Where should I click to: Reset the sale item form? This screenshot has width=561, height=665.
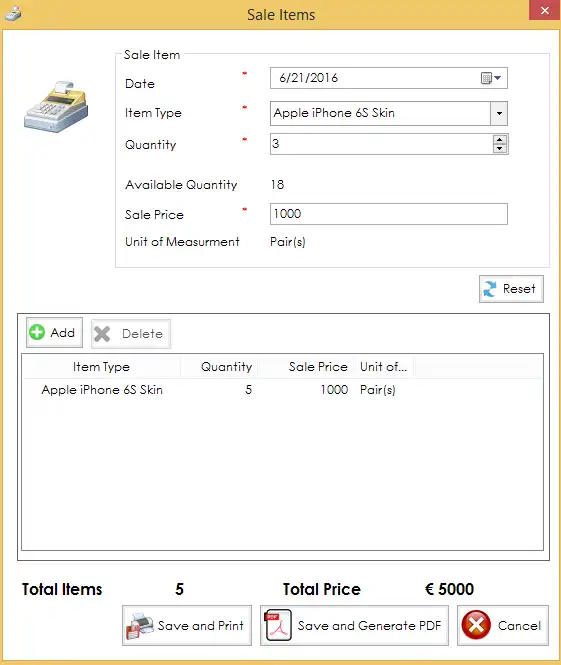[511, 289]
